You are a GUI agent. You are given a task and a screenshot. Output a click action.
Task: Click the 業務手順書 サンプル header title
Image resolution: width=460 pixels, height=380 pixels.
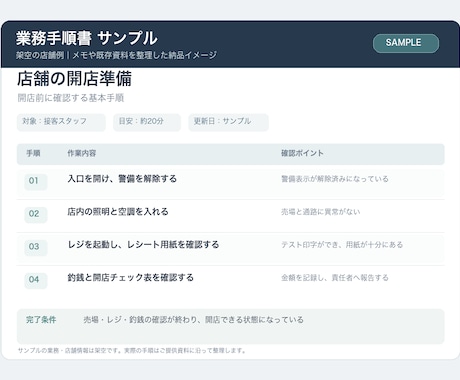tap(87, 38)
